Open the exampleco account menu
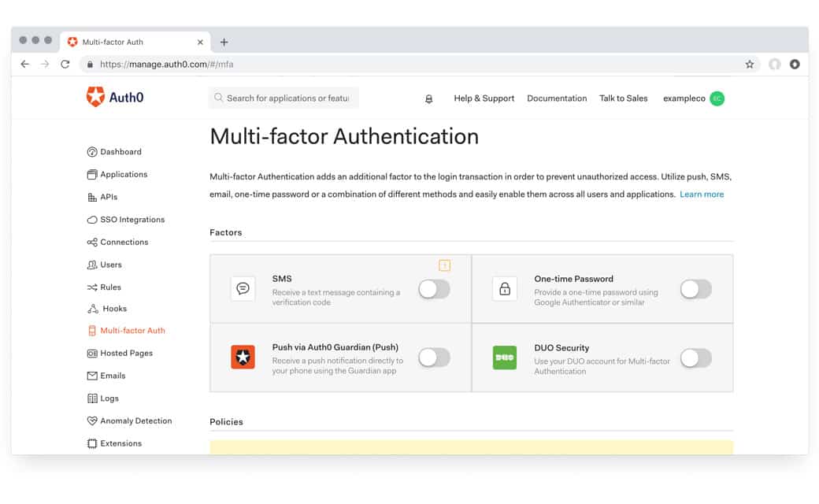The width and height of the screenshot is (819, 504). click(684, 98)
